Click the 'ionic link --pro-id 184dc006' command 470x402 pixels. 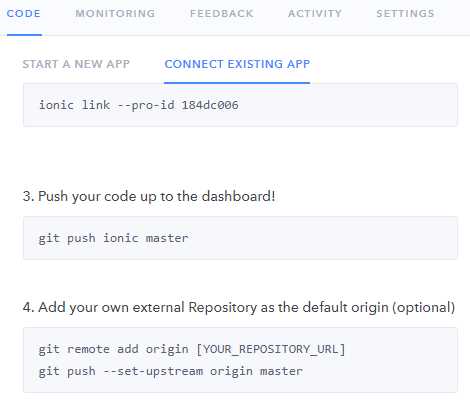tap(139, 105)
